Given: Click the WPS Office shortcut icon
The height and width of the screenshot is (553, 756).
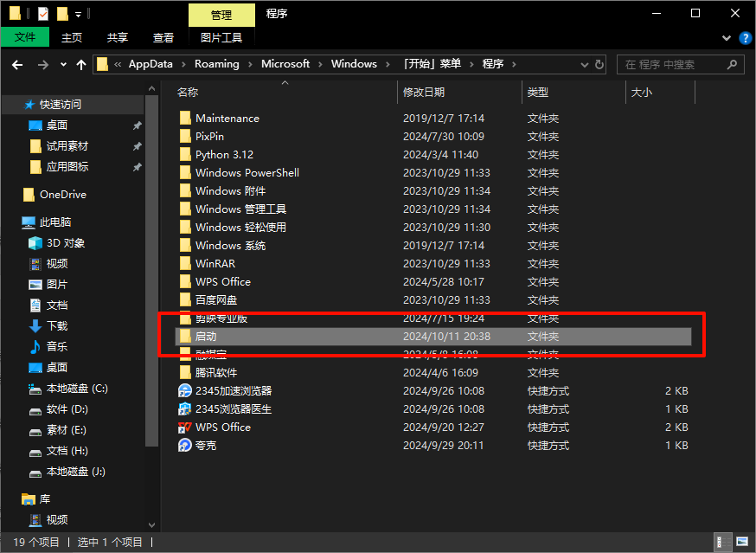Looking at the screenshot, I should tap(184, 427).
